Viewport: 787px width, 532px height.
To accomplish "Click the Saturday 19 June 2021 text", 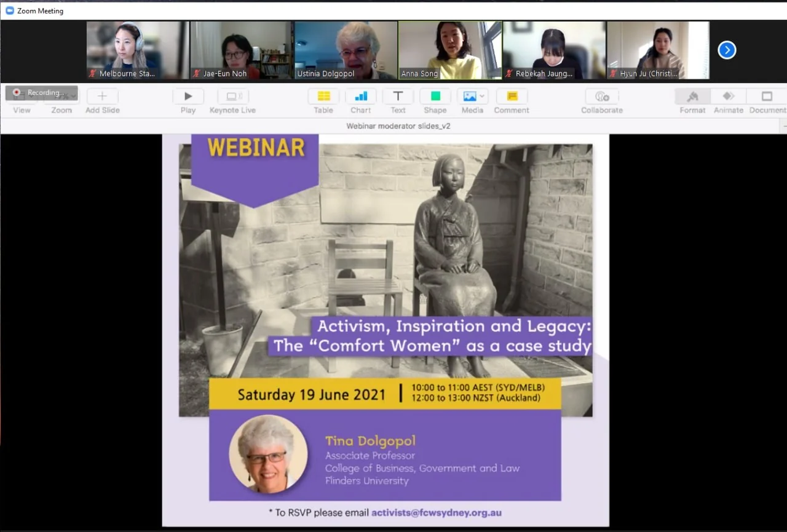I will [x=312, y=394].
